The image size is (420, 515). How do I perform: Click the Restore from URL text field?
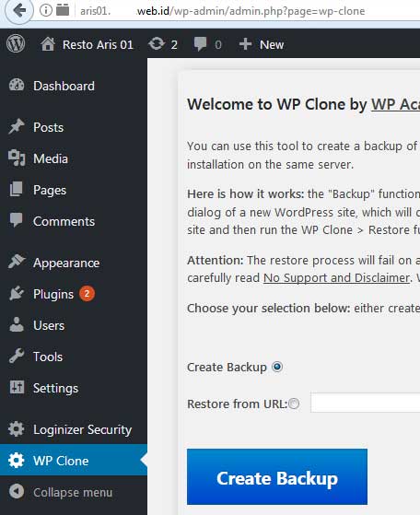tap(365, 402)
